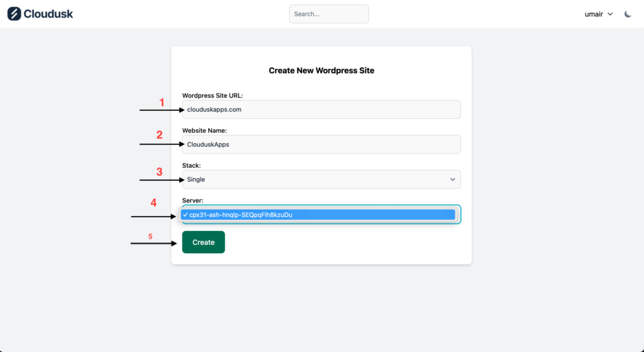Click the Cloudusk logo icon
644x352 pixels.
coord(14,14)
